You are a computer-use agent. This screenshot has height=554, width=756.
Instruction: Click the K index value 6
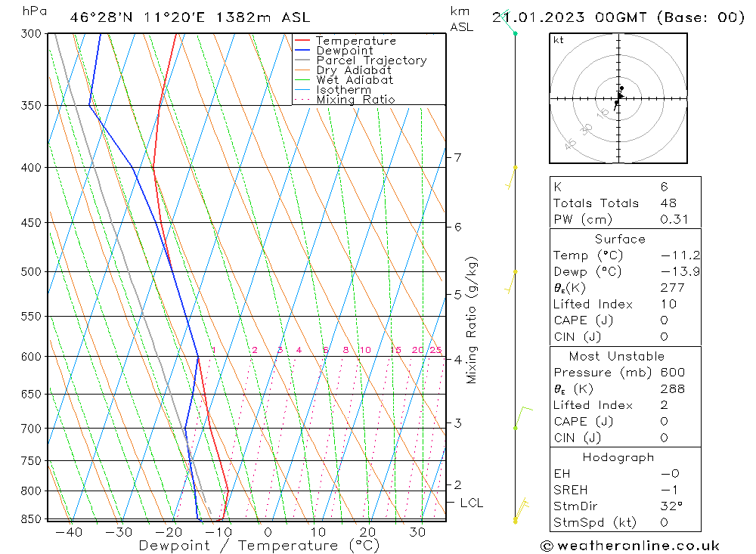click(664, 187)
